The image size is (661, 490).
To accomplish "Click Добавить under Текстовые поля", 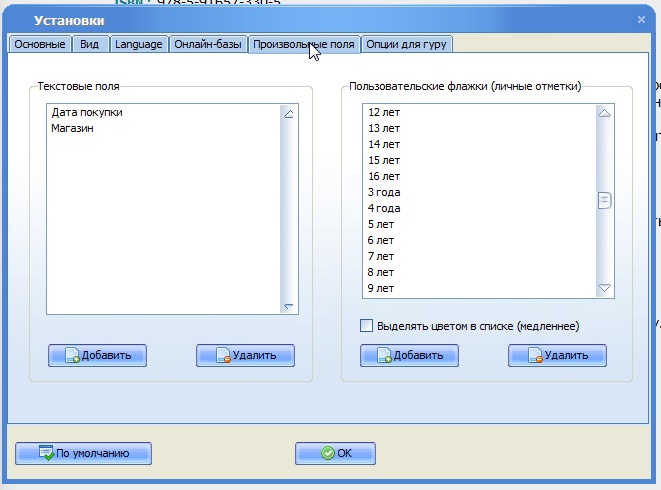I will [x=97, y=355].
